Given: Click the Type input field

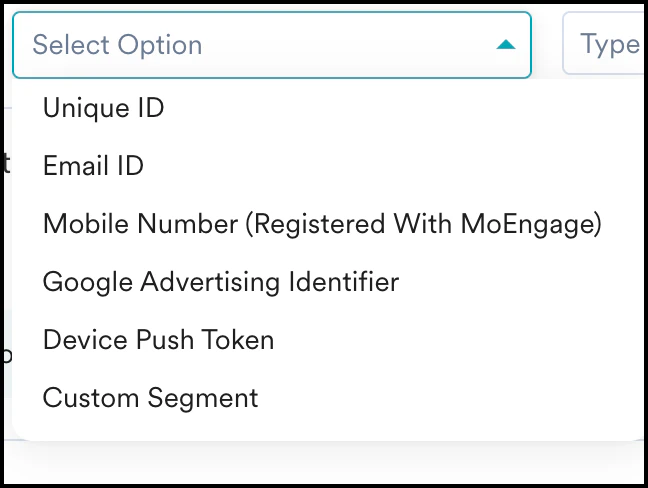Looking at the screenshot, I should coord(607,44).
